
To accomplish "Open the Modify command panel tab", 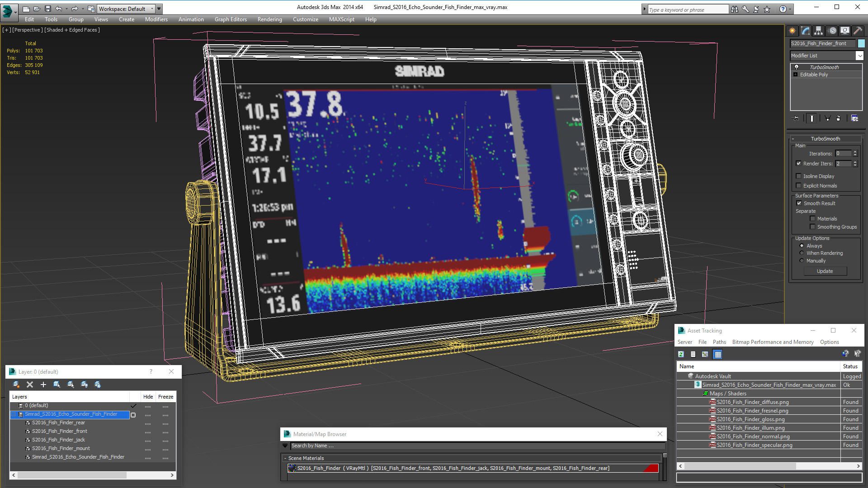I will [805, 31].
